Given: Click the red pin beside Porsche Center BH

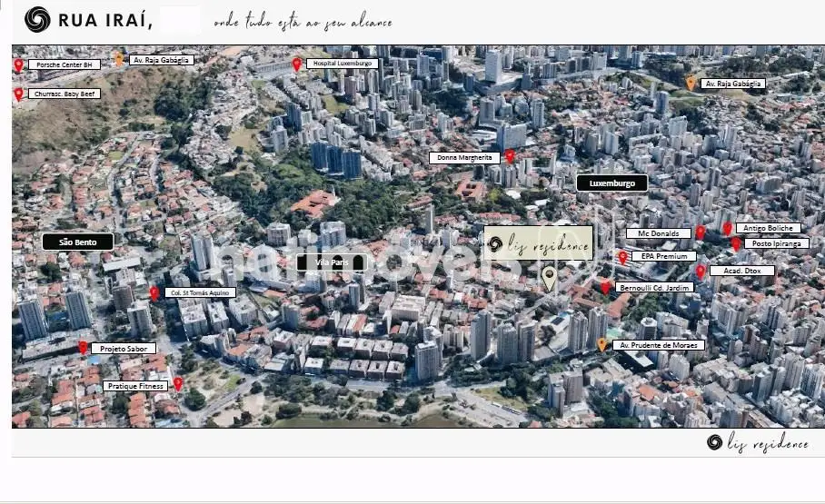Looking at the screenshot, I should tap(18, 65).
